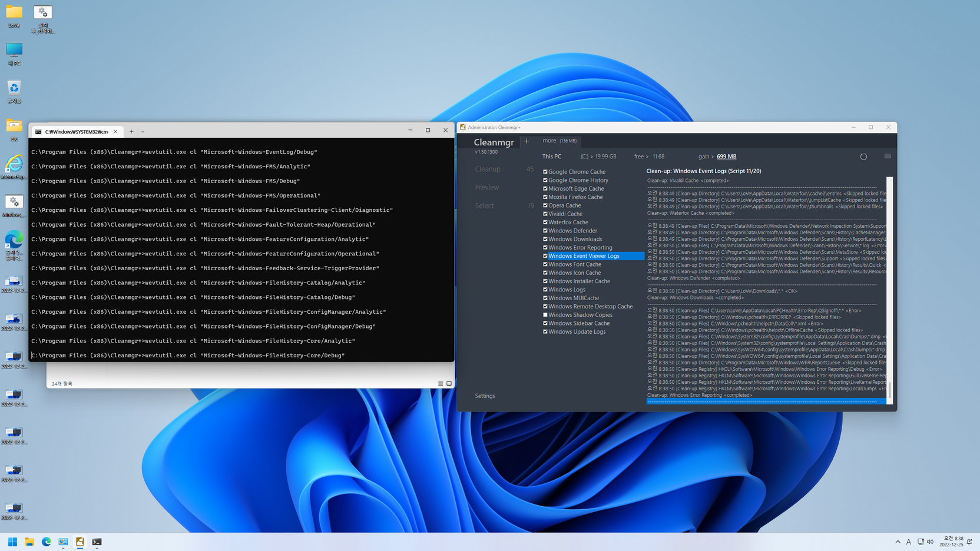Select the Windows Event Viewer Logs item
This screenshot has width=980, height=551.
coord(592,256)
